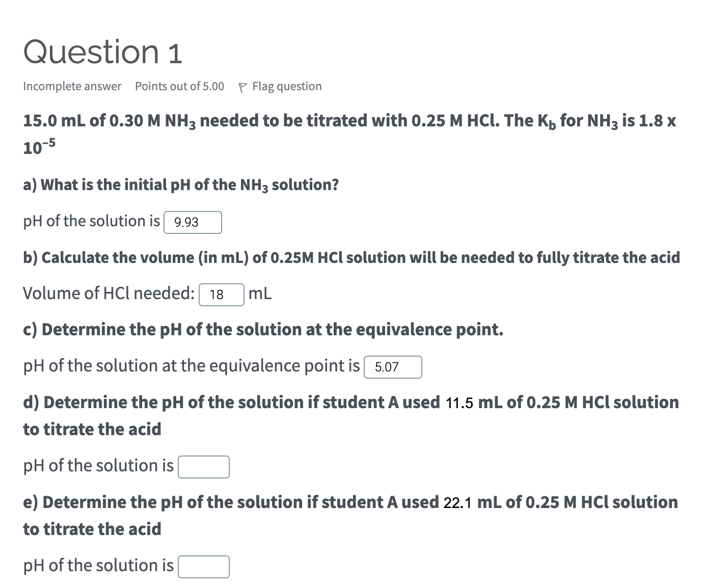Select the Question 1 heading
The height and width of the screenshot is (588, 704).
coord(102,51)
